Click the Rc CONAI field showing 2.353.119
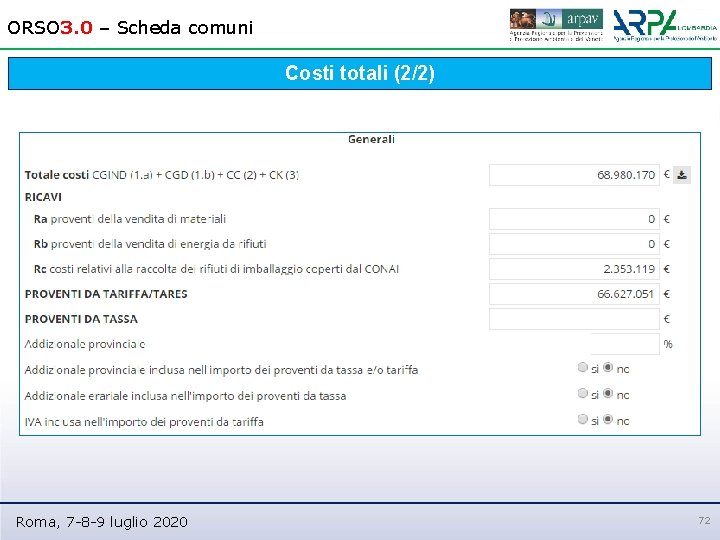Image resolution: width=720 pixels, height=540 pixels. pos(574,269)
